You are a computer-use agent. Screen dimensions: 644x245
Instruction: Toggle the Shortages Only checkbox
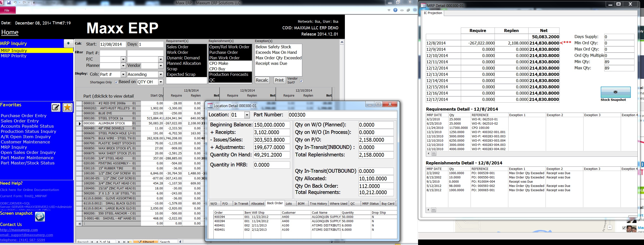116,82
